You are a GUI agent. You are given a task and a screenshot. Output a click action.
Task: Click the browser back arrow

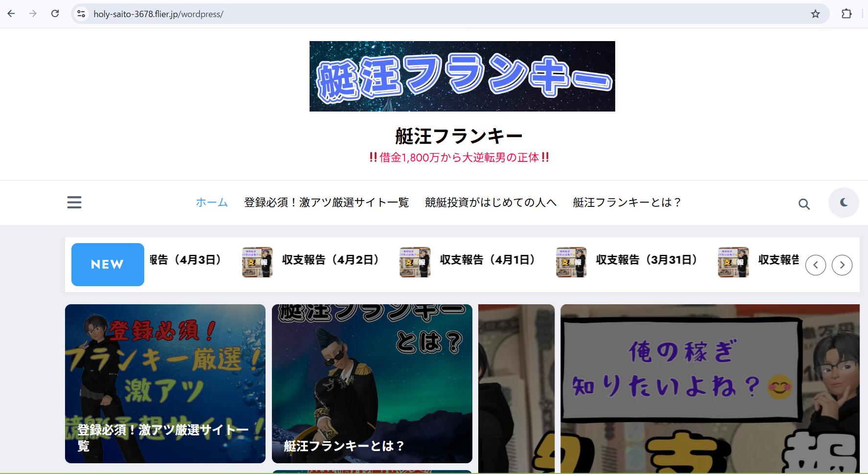tap(11, 14)
